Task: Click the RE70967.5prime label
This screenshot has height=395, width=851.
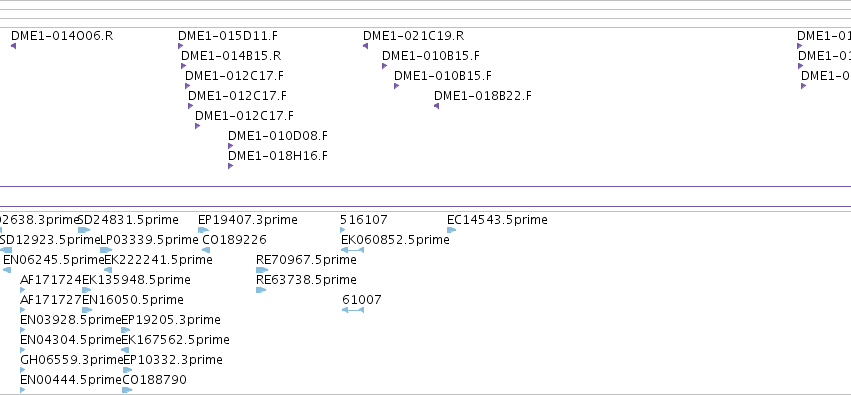Action: [x=306, y=260]
